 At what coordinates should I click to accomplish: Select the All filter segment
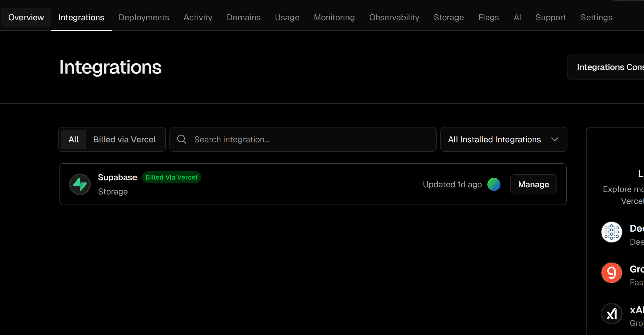(74, 139)
